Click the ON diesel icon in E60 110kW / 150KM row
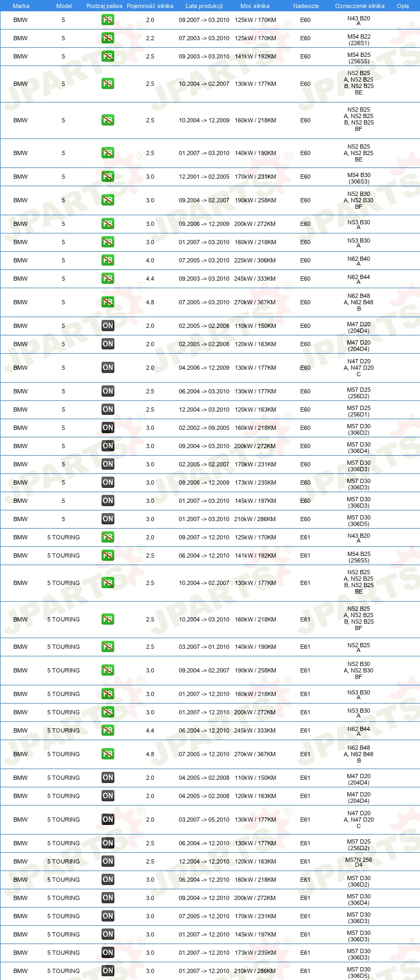 [108, 326]
